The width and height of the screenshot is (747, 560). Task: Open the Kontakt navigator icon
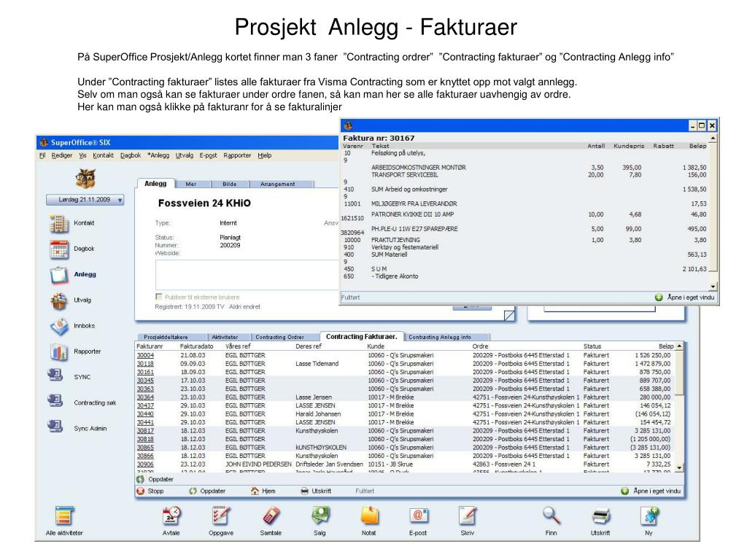click(x=59, y=223)
